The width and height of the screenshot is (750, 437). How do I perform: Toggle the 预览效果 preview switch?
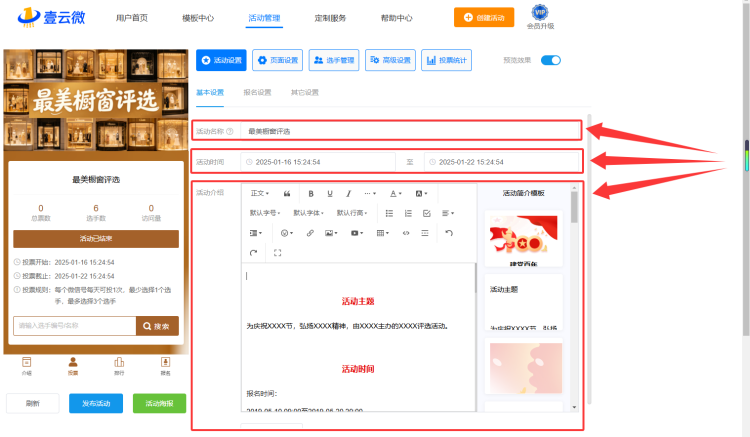(x=551, y=60)
